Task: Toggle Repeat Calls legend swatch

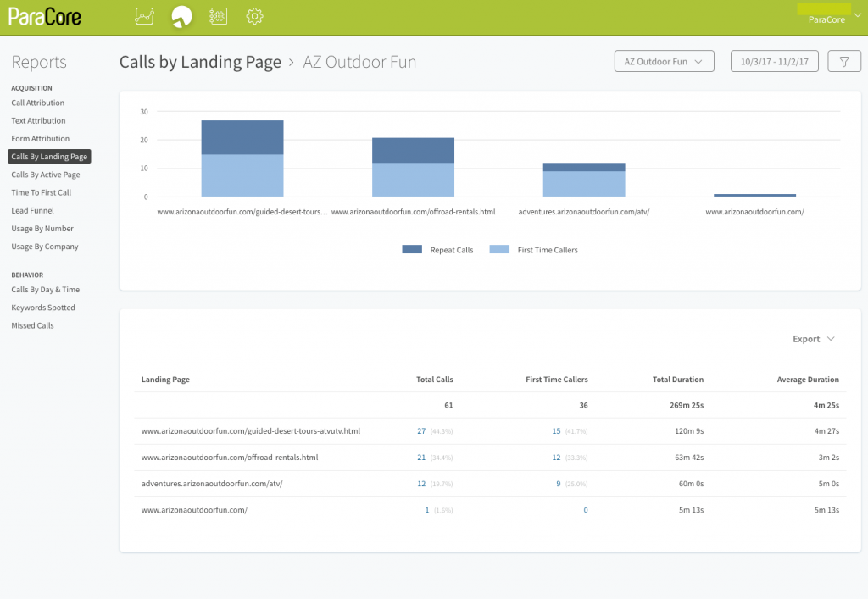Action: (x=412, y=249)
